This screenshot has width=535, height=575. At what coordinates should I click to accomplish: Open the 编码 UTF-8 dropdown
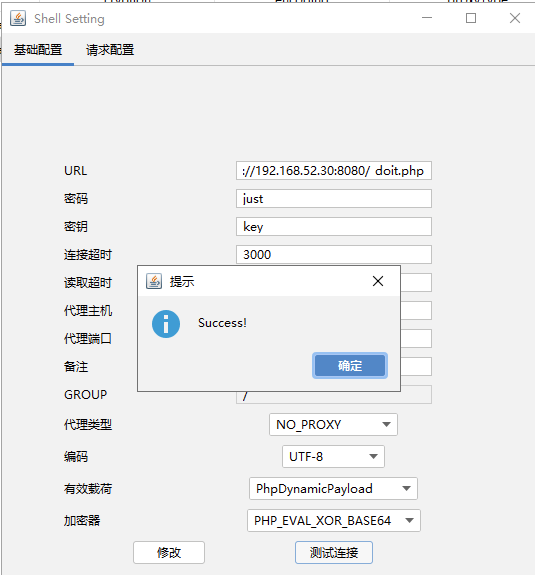[x=333, y=456]
